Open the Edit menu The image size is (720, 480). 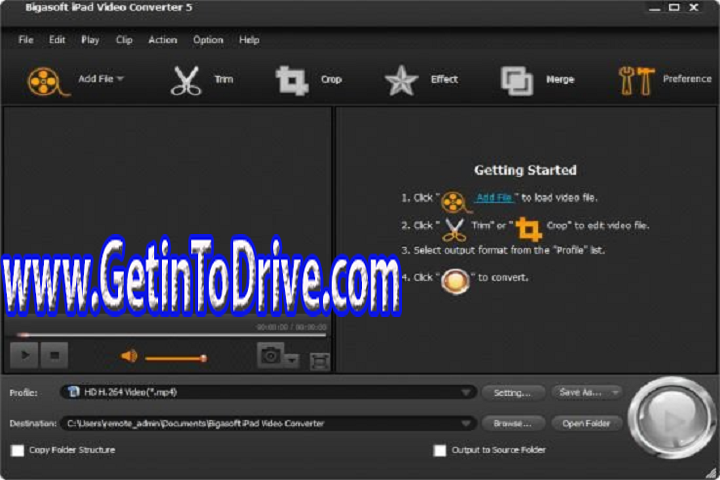tap(57, 40)
